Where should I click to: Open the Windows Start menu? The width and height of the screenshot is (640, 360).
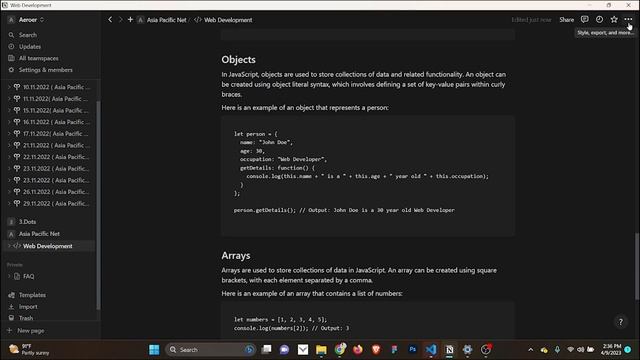pyautogui.click(x=154, y=350)
